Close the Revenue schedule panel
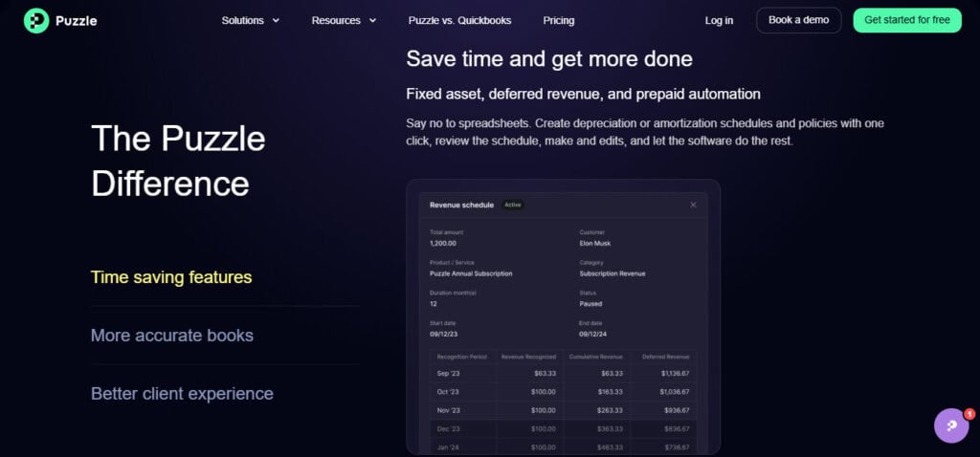The image size is (980, 457). coord(693,205)
